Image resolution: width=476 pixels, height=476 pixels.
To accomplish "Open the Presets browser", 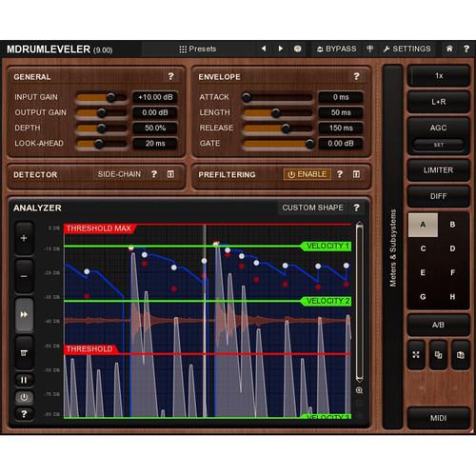I will (198, 49).
